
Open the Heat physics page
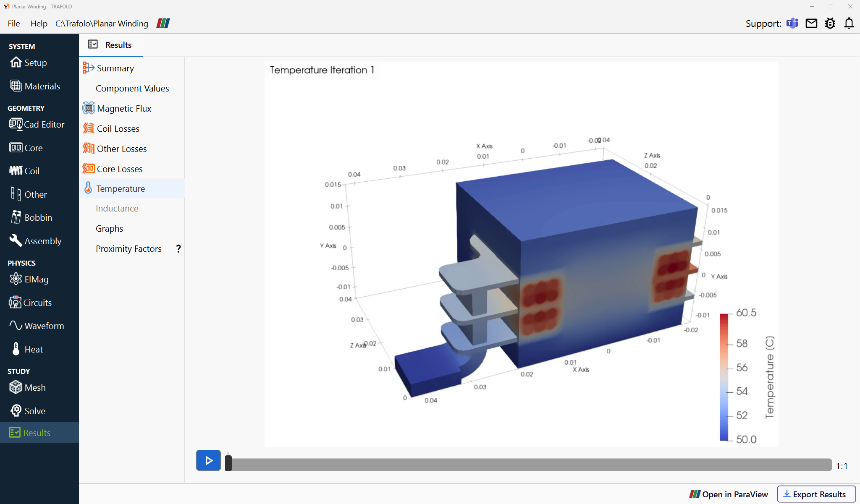coord(28,349)
